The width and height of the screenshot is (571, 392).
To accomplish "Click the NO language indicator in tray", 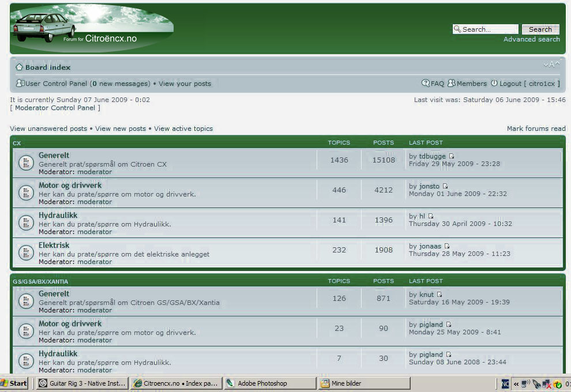I will click(x=505, y=383).
